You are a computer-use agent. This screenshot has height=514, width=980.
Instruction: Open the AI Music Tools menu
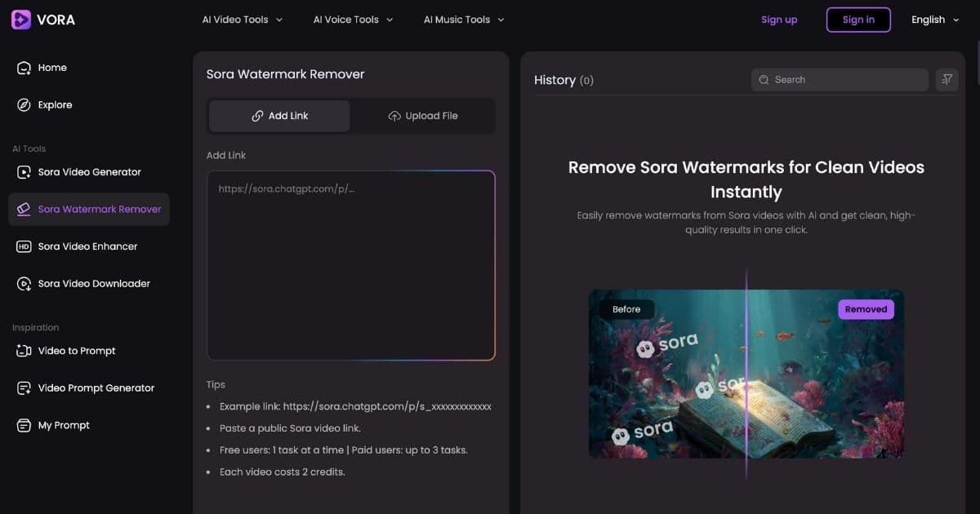point(462,19)
